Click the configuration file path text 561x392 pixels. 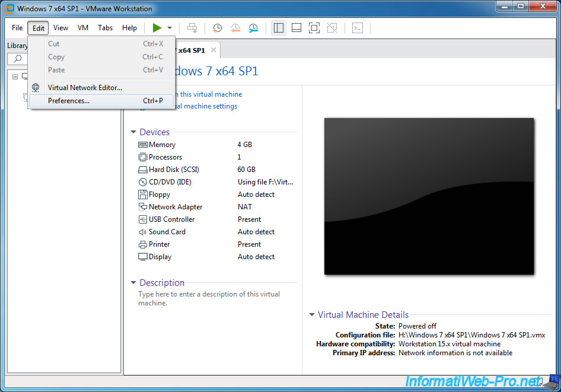(x=471, y=335)
